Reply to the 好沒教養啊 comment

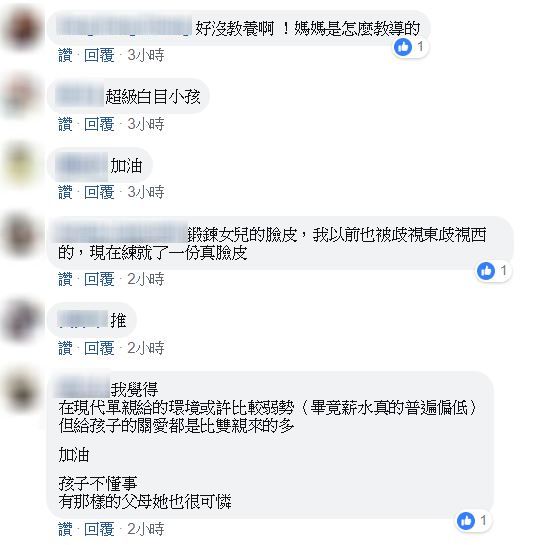click(x=99, y=55)
